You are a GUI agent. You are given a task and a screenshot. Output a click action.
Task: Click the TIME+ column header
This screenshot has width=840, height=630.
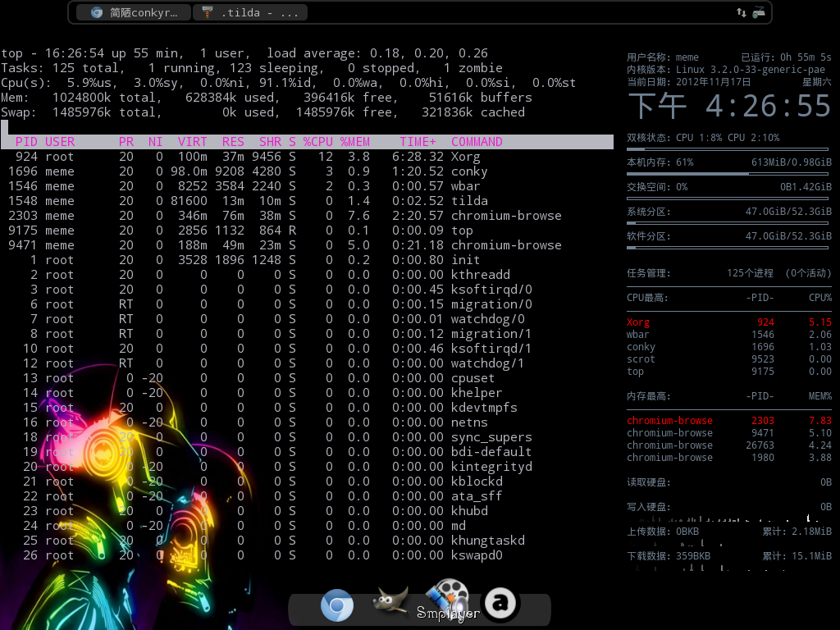(x=418, y=142)
